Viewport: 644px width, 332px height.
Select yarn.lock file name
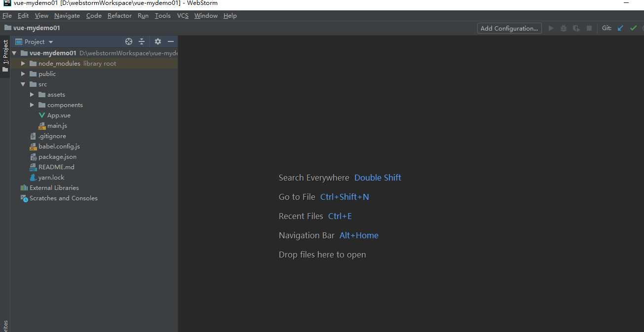(51, 178)
